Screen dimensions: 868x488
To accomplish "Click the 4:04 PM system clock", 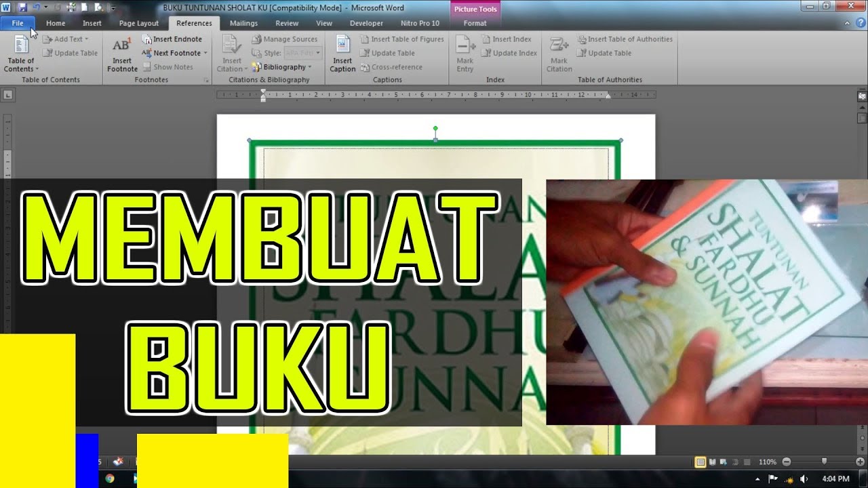I will pos(835,479).
